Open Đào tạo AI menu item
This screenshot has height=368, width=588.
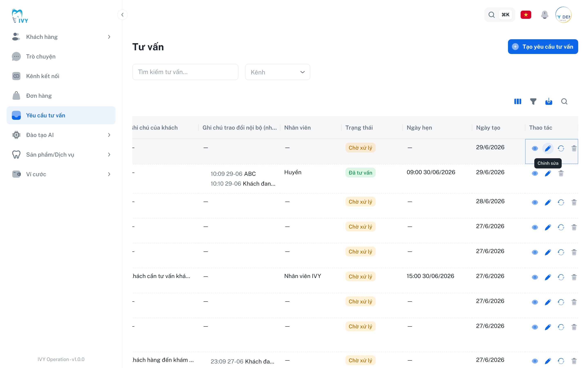point(61,135)
